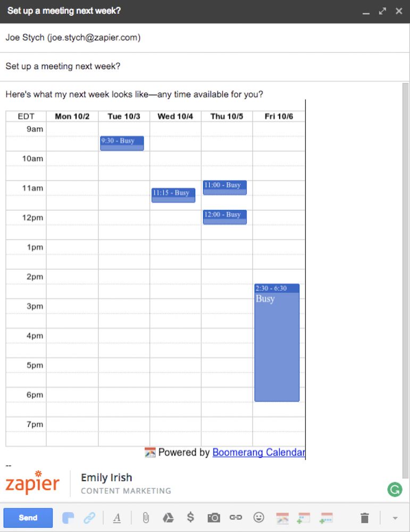Insert a photo with the camera icon

pos(214,518)
